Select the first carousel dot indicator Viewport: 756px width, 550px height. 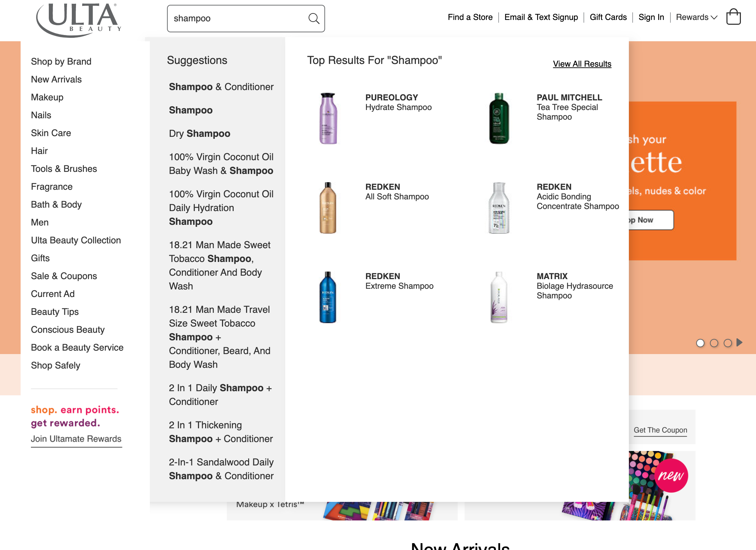click(701, 343)
